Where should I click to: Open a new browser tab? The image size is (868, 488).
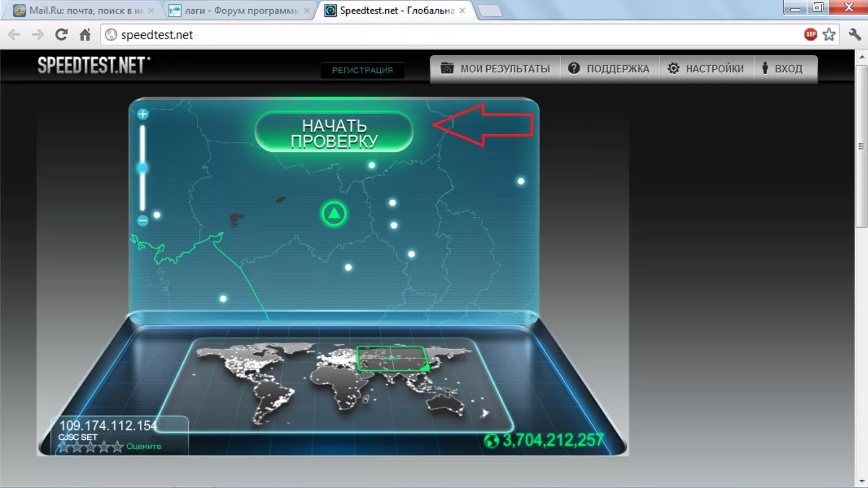(490, 10)
